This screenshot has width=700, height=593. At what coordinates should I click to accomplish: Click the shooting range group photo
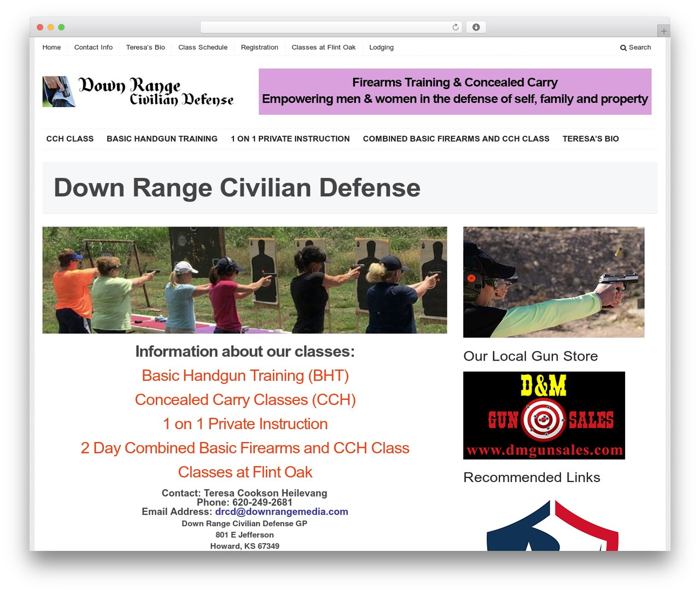(244, 280)
